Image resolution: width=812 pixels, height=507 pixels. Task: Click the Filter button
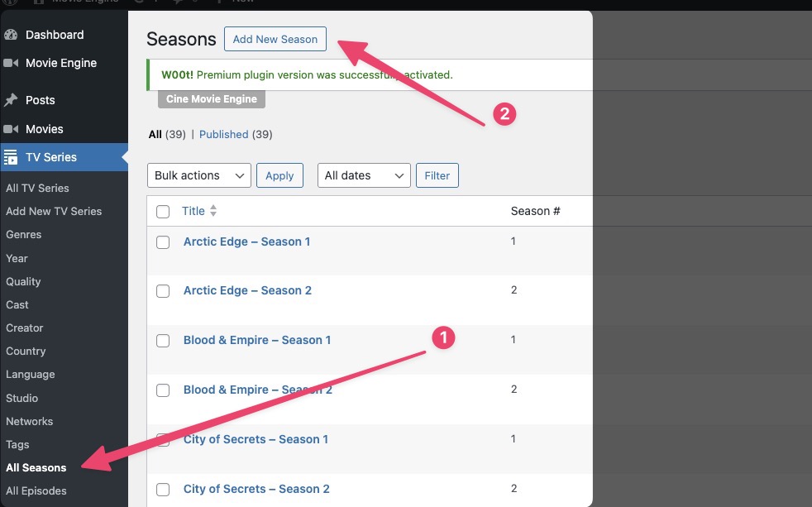point(437,175)
